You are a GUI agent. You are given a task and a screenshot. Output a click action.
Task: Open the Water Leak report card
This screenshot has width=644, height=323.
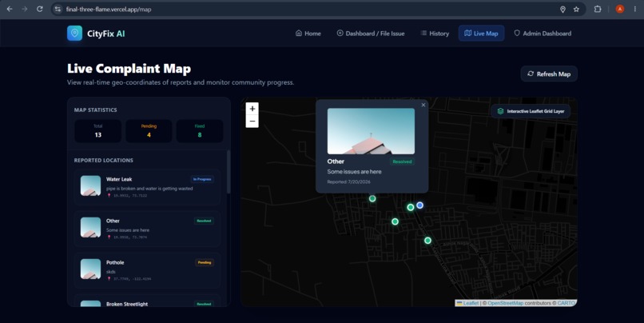(147, 186)
